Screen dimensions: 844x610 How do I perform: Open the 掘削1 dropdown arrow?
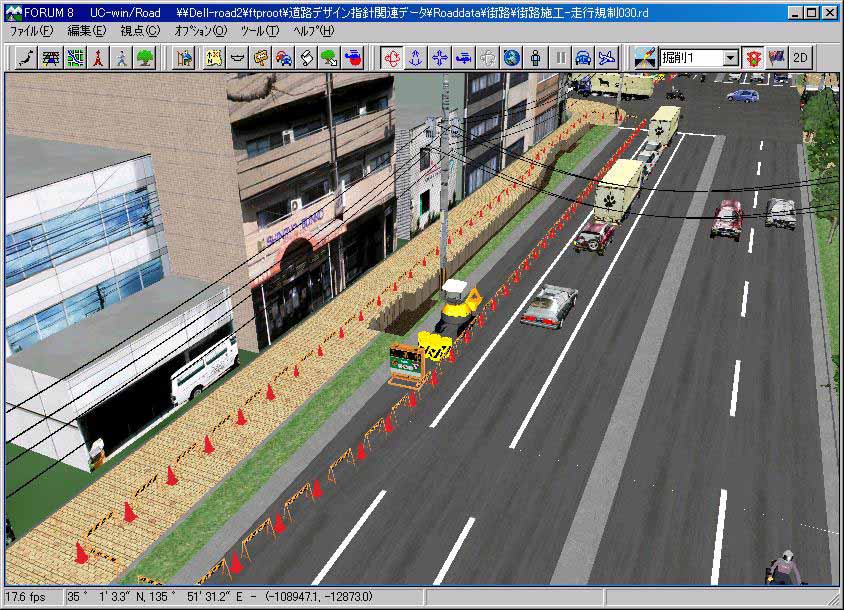tap(730, 58)
